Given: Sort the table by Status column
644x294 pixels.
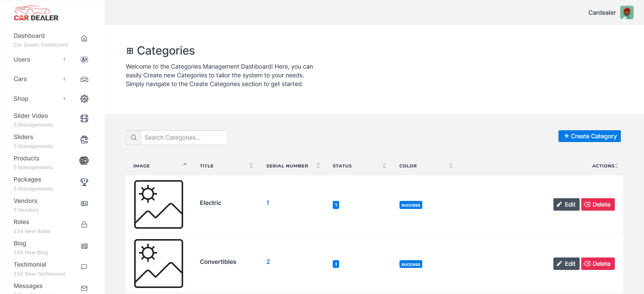Looking at the screenshot, I should [x=384, y=166].
